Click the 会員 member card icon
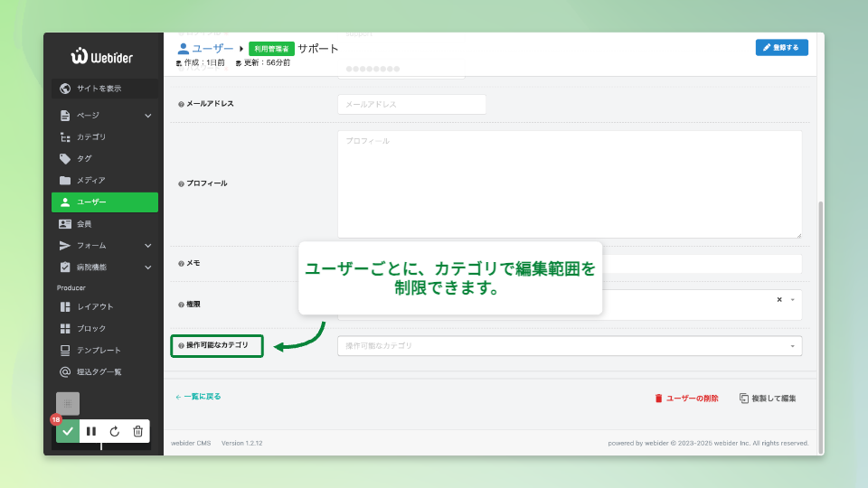The image size is (868, 488). tap(65, 224)
